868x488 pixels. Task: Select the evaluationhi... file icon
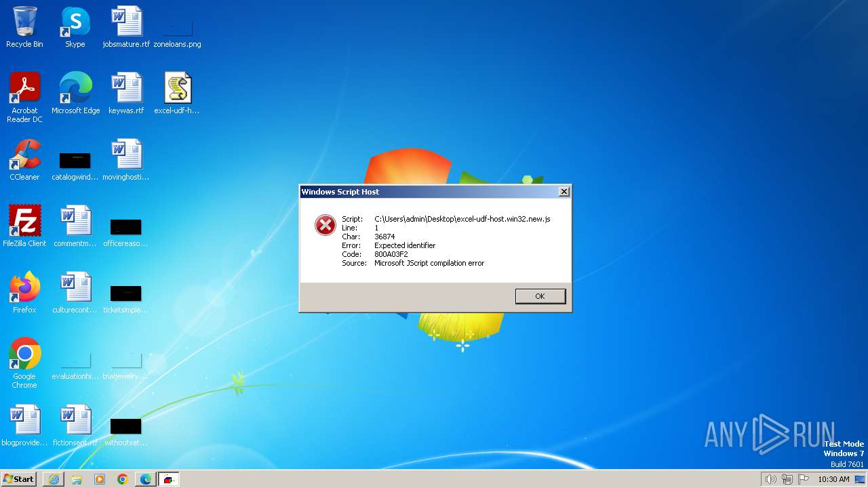[75, 366]
